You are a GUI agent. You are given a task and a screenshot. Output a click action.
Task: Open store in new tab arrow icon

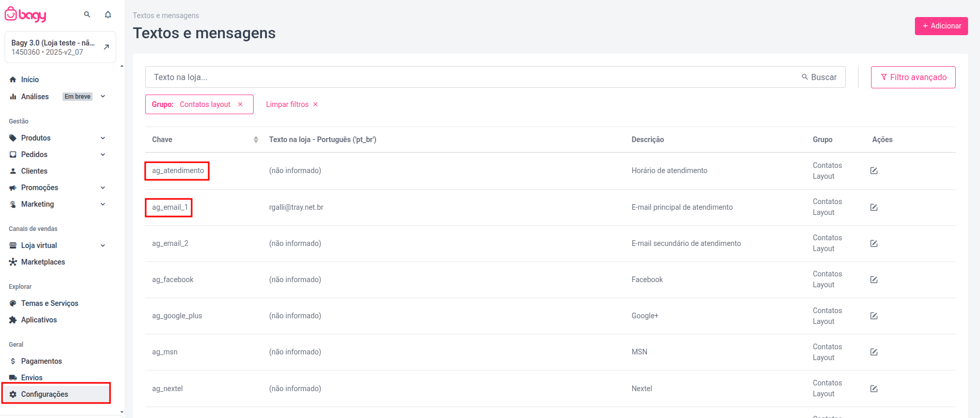pyautogui.click(x=106, y=47)
